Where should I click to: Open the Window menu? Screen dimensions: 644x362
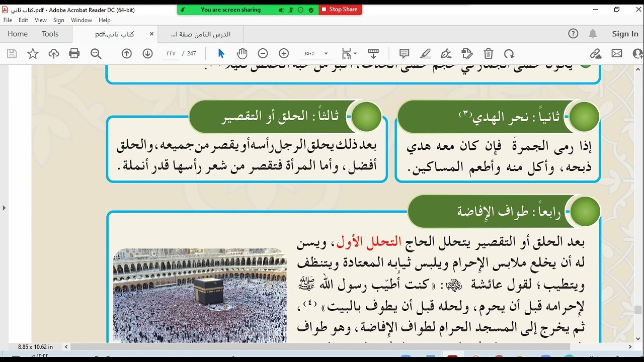click(x=82, y=20)
